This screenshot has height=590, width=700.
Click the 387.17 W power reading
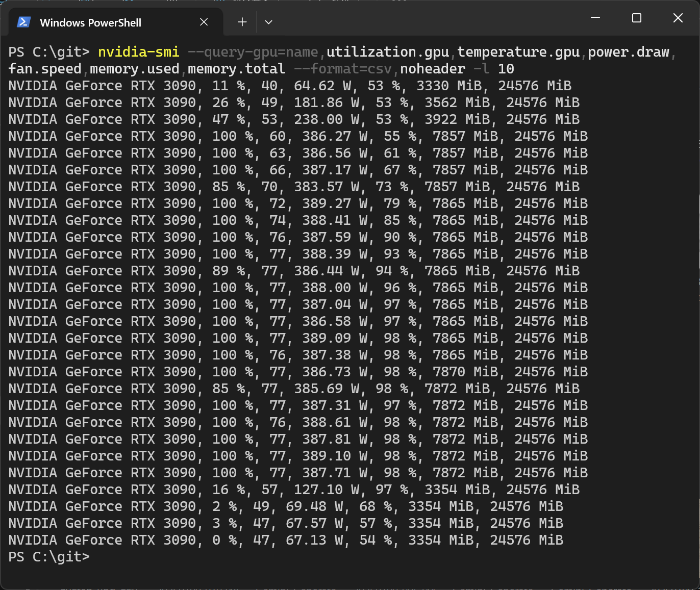click(335, 170)
